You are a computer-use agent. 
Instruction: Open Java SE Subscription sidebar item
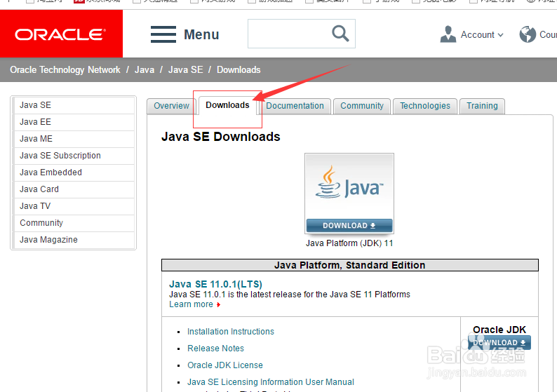point(74,156)
